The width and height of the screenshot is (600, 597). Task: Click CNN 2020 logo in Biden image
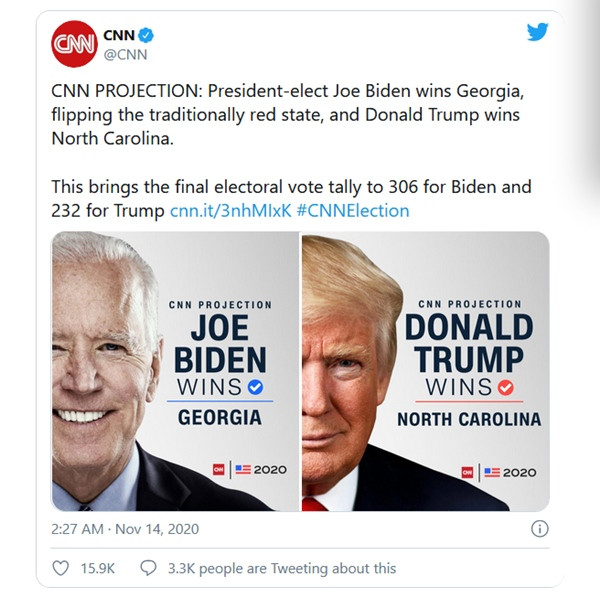[250, 470]
